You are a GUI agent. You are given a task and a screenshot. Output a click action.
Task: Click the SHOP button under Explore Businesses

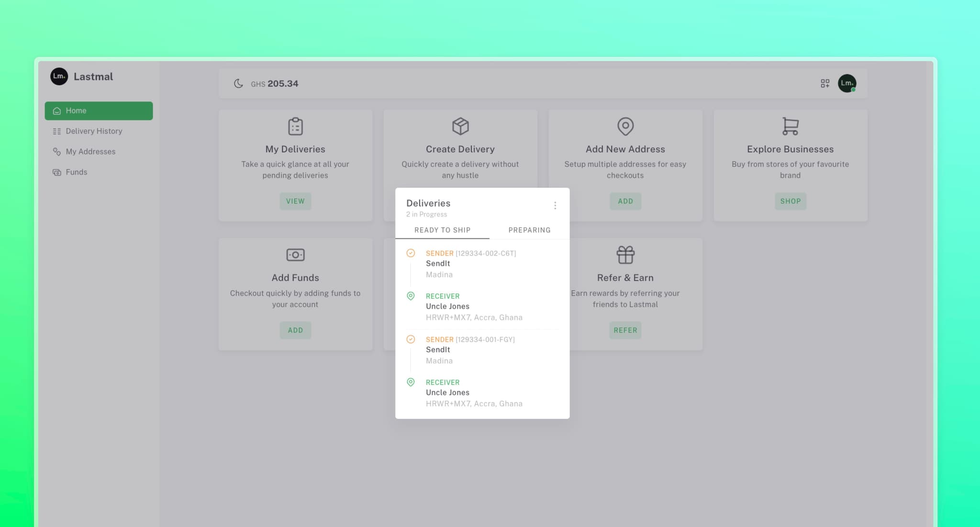point(790,201)
